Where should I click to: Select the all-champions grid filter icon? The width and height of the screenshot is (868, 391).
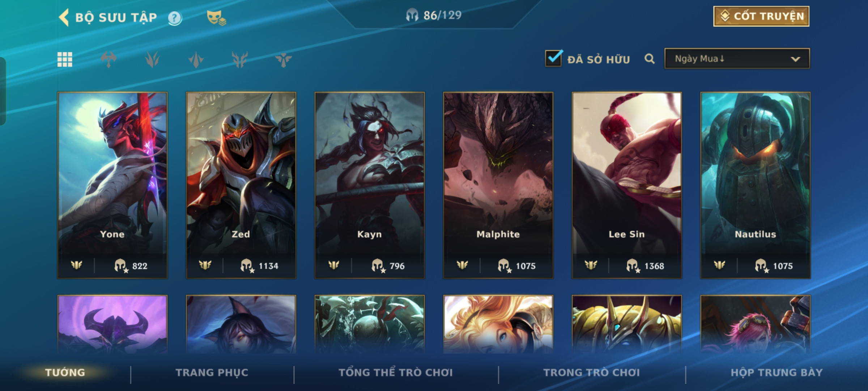coord(65,59)
